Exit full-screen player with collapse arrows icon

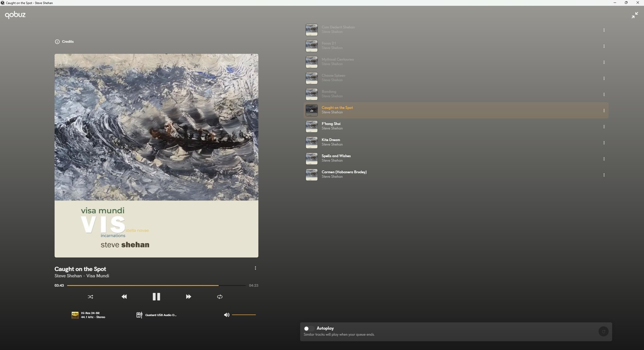(635, 15)
